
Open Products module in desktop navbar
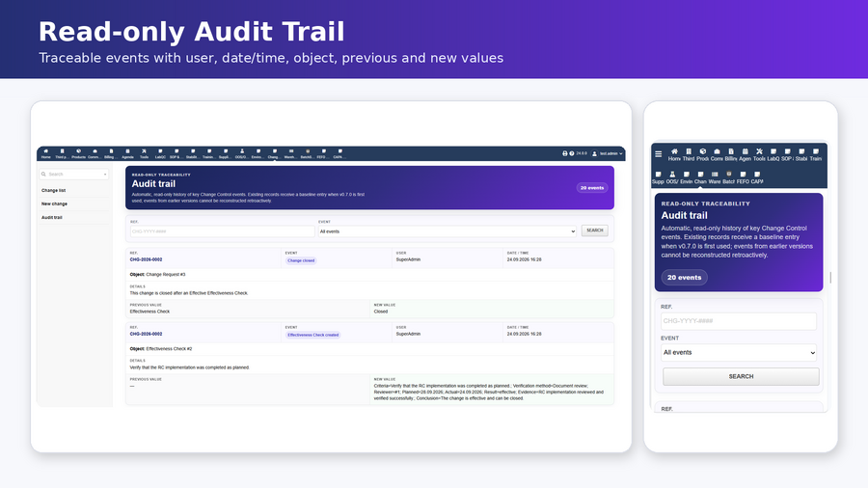[x=79, y=153]
